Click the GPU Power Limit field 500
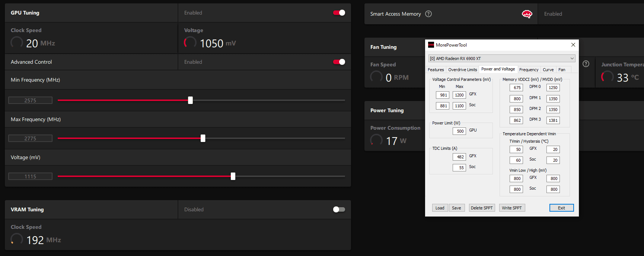The width and height of the screenshot is (644, 256). [x=459, y=131]
